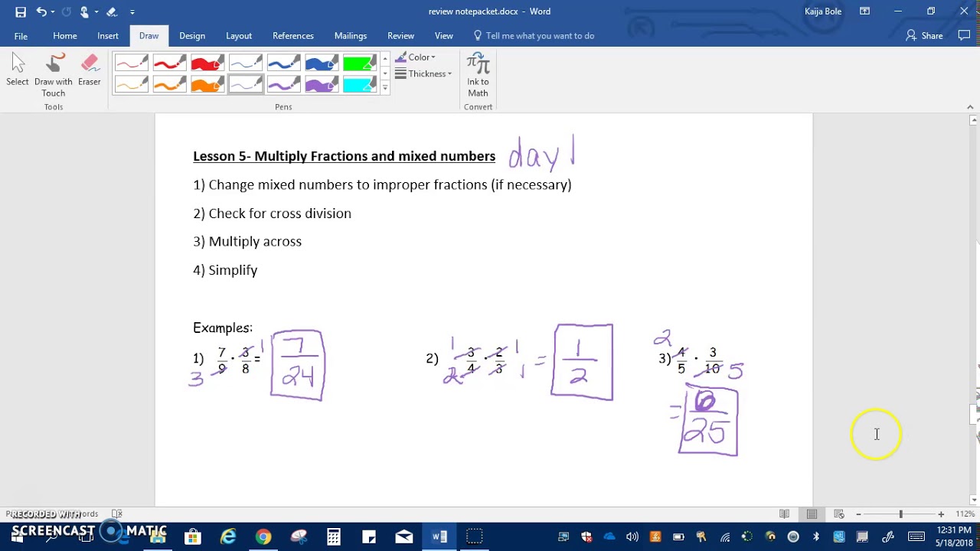Open Ribbon Display Options button
Screen dimensions: 980x551
[864, 11]
